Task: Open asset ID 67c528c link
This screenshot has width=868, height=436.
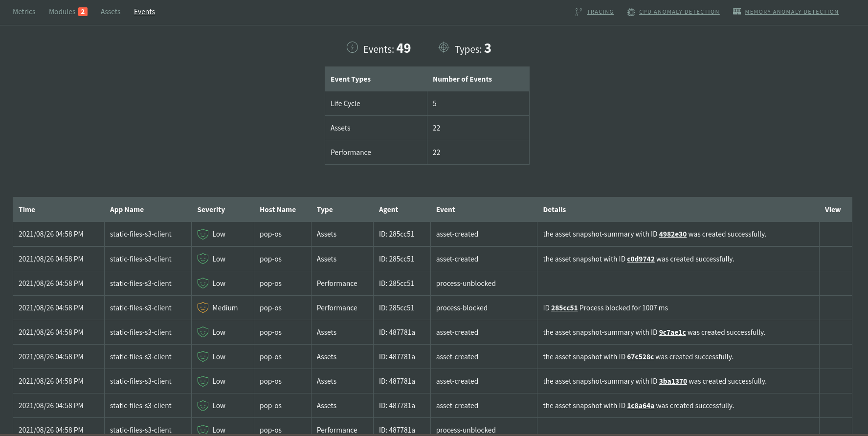Action: (640, 357)
